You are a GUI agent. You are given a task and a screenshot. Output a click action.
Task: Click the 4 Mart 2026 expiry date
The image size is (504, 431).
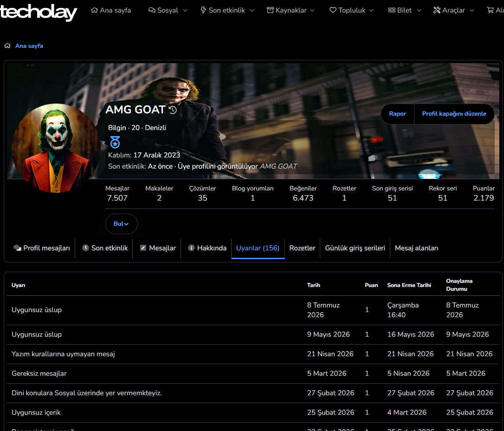coord(407,413)
